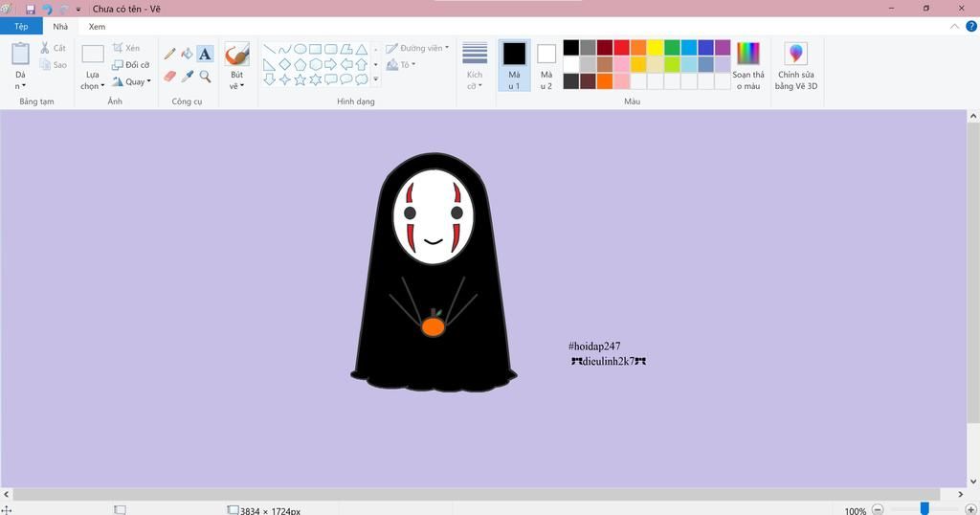Open the Kích cỡ line thickness menu

475,66
